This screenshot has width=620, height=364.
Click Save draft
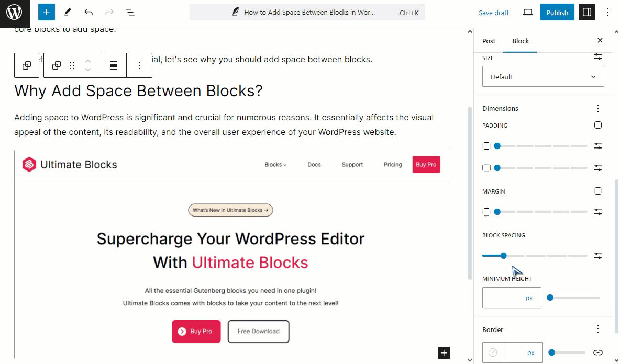[493, 13]
